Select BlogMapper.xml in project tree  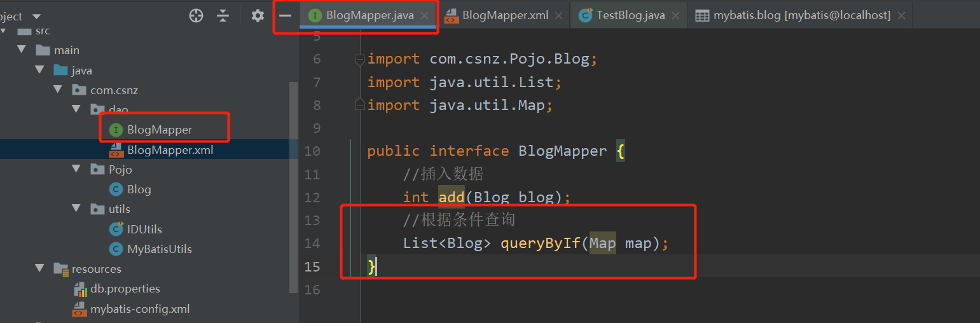pos(170,150)
